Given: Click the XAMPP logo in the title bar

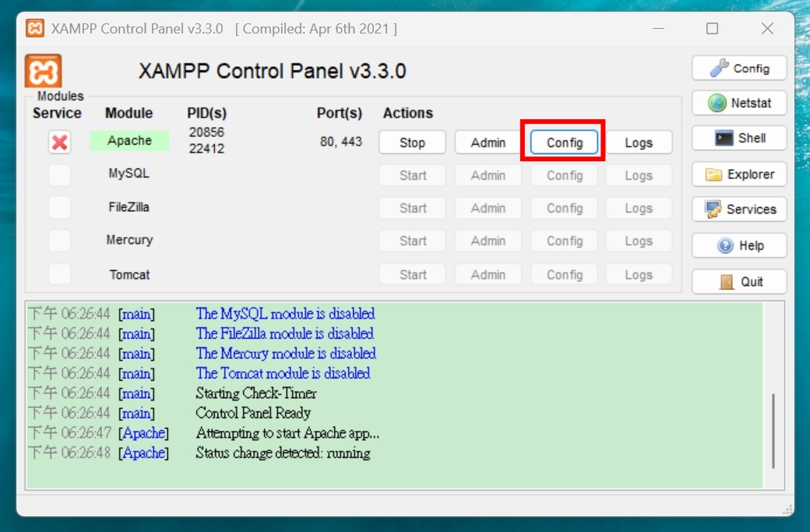Looking at the screenshot, I should 35,28.
